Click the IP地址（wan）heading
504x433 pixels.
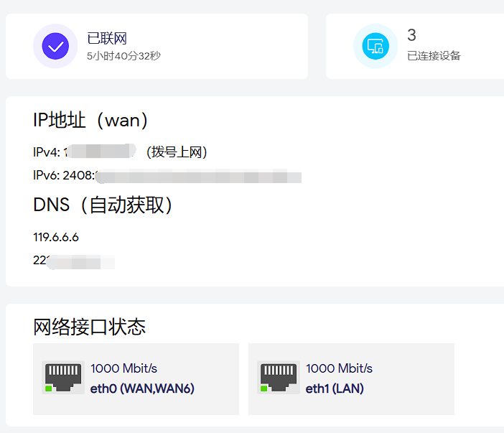[91, 120]
